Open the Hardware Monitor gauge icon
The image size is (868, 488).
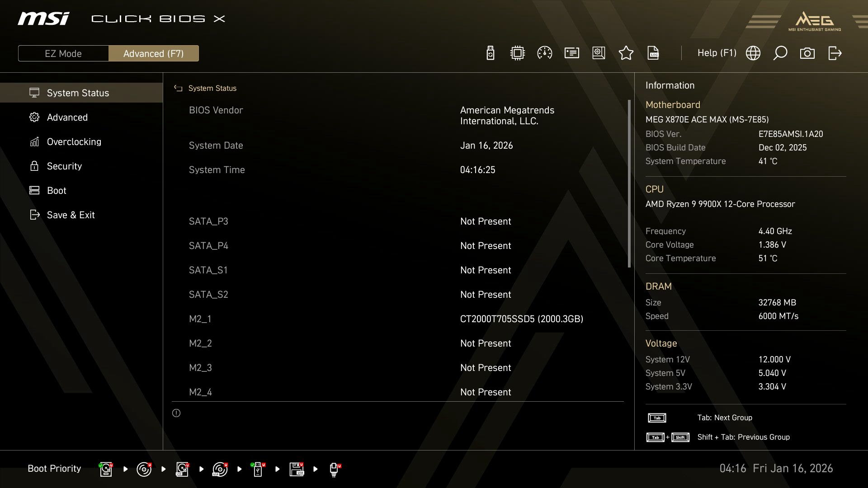pos(544,53)
